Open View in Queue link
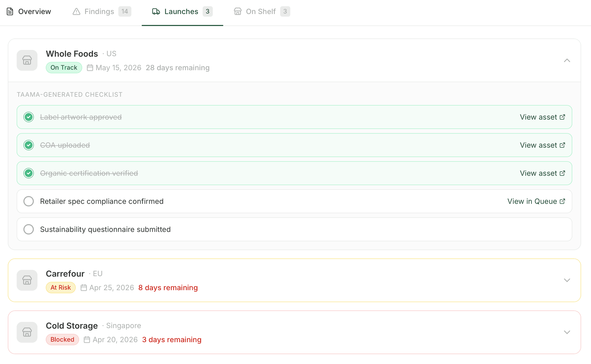Image resolution: width=591 pixels, height=364 pixels. [536, 201]
